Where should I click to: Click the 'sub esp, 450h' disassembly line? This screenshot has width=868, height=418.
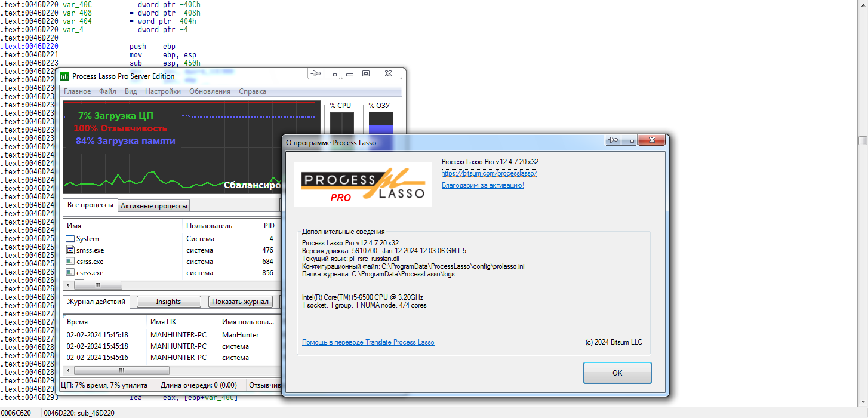[x=165, y=63]
